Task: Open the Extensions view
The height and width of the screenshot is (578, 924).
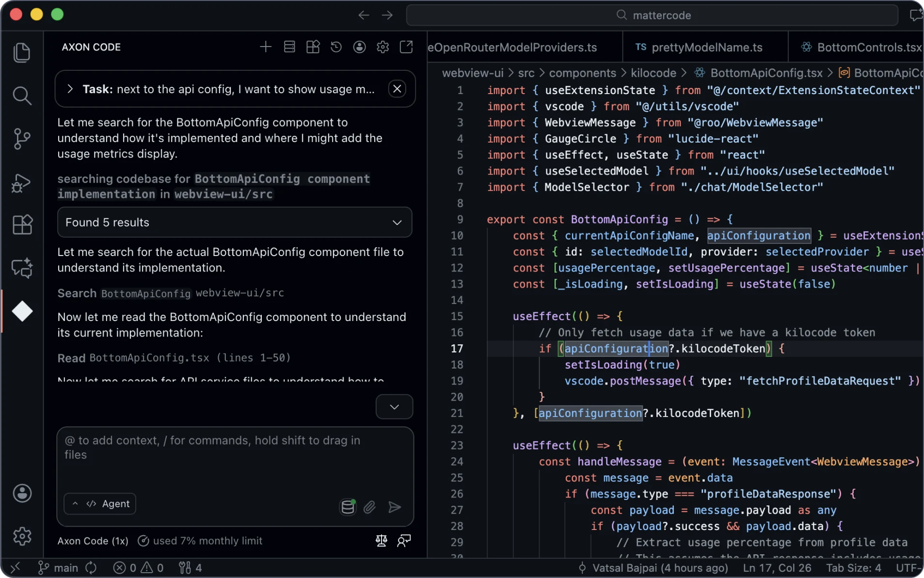Action: pos(22,225)
